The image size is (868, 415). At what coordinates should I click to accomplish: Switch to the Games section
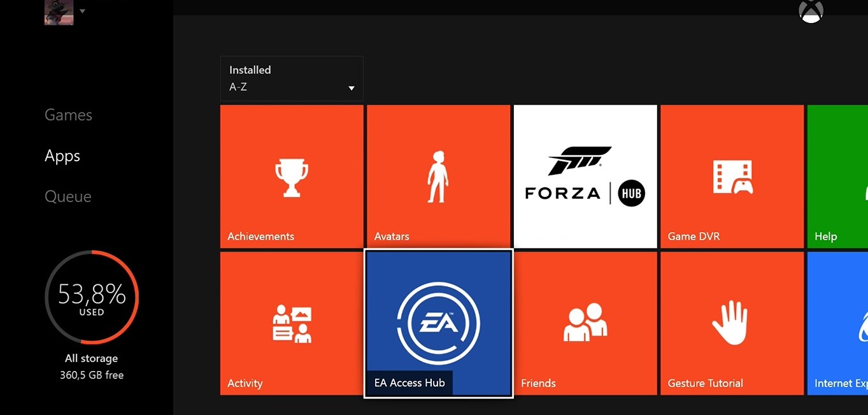pyautogui.click(x=68, y=115)
